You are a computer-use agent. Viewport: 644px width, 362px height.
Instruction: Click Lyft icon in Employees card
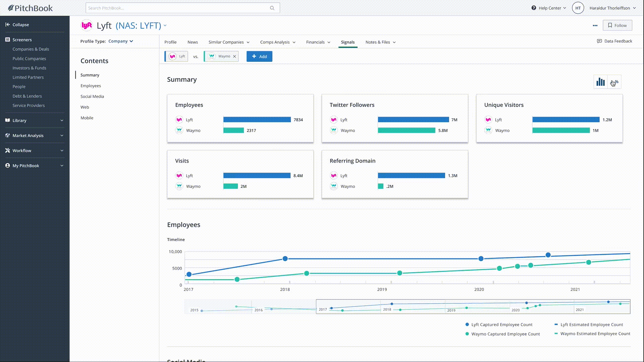[179, 120]
